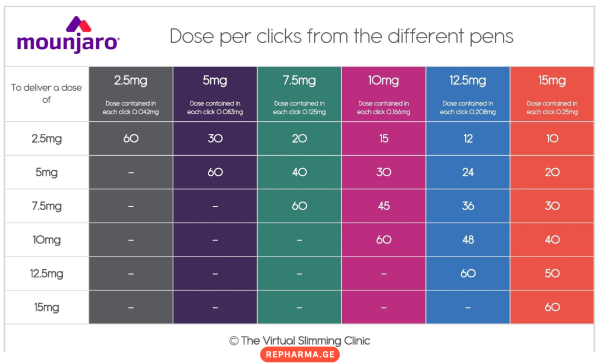Click the 45 clicks cell
600x363 pixels.
click(x=383, y=206)
